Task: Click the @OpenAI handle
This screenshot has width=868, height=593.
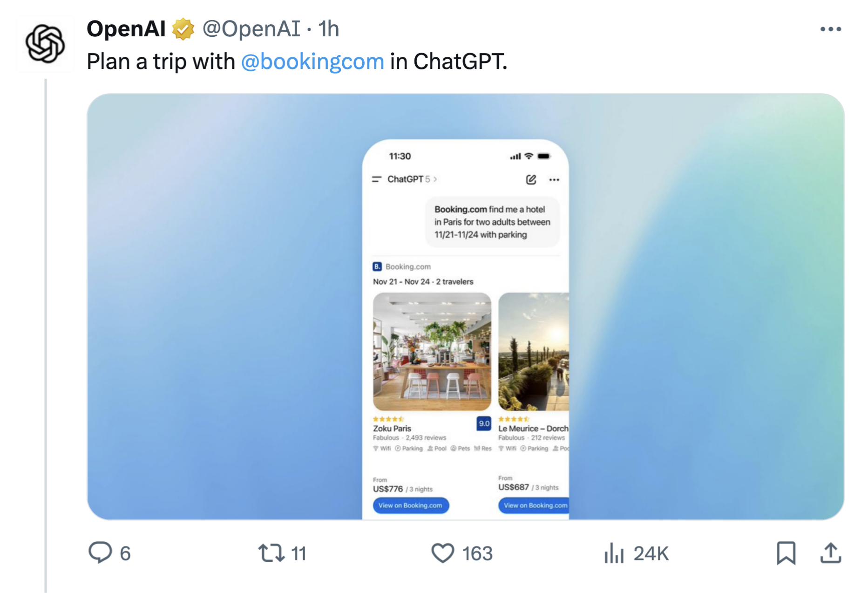Action: click(x=251, y=29)
